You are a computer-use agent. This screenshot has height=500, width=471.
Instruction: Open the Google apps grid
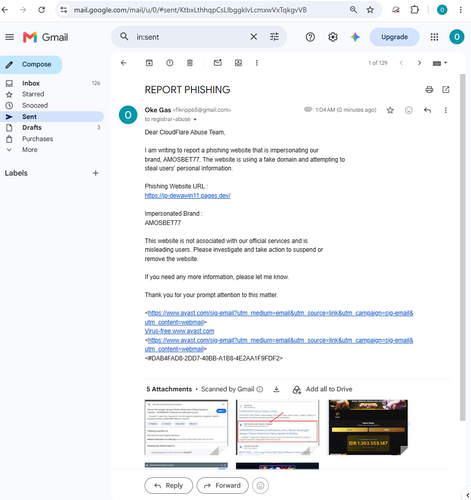(x=434, y=37)
